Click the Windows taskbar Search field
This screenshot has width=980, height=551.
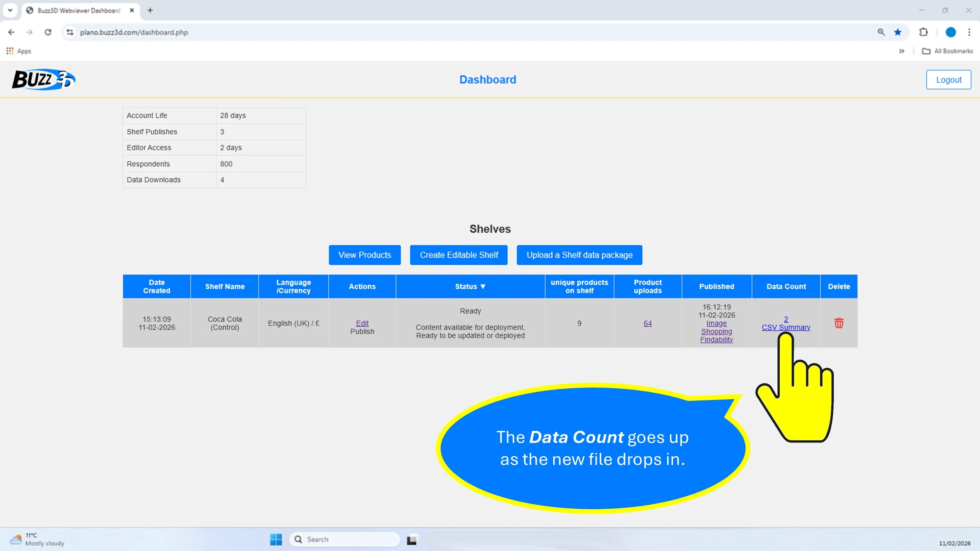pyautogui.click(x=345, y=539)
